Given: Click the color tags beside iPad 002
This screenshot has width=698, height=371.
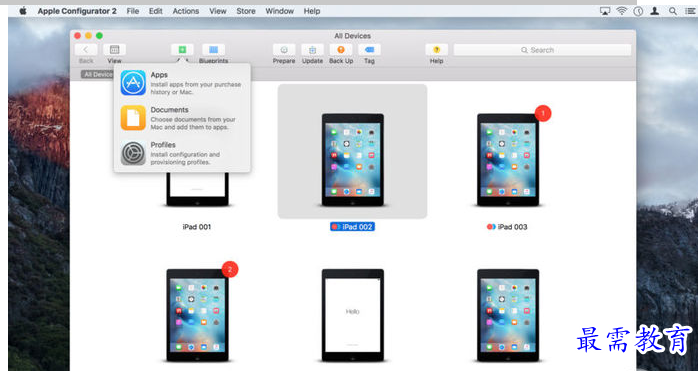Looking at the screenshot, I should pyautogui.click(x=337, y=227).
